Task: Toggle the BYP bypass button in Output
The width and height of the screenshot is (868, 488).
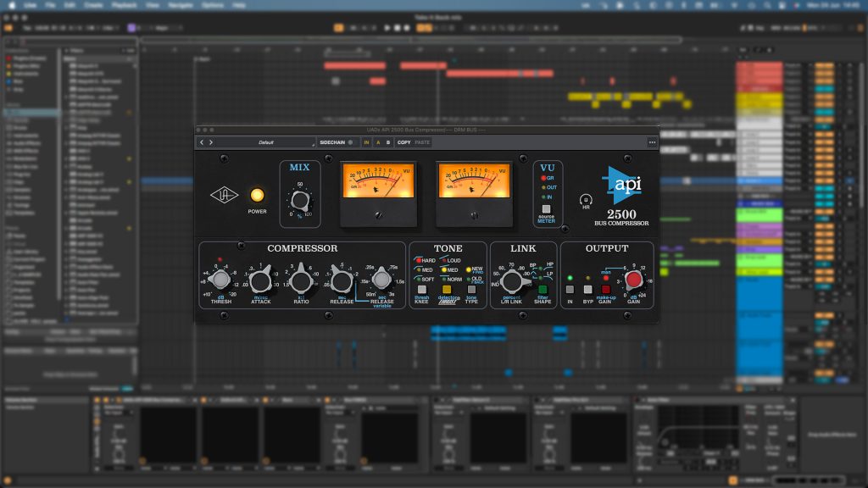Action: click(x=587, y=289)
